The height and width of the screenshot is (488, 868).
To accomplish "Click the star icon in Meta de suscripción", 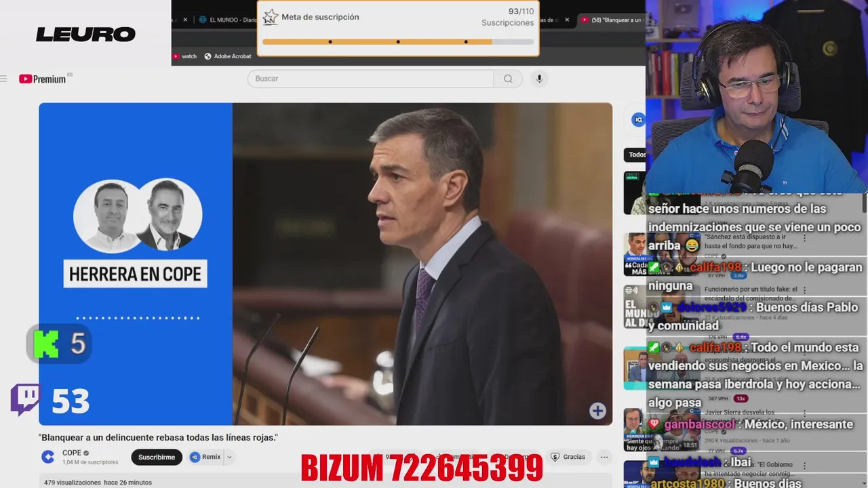I will pyautogui.click(x=271, y=17).
